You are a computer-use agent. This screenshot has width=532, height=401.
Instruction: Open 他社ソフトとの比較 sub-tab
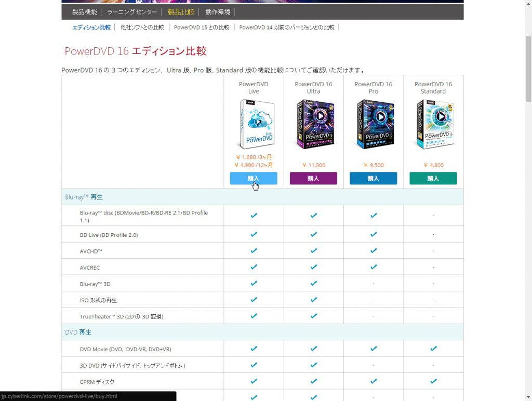(142, 27)
